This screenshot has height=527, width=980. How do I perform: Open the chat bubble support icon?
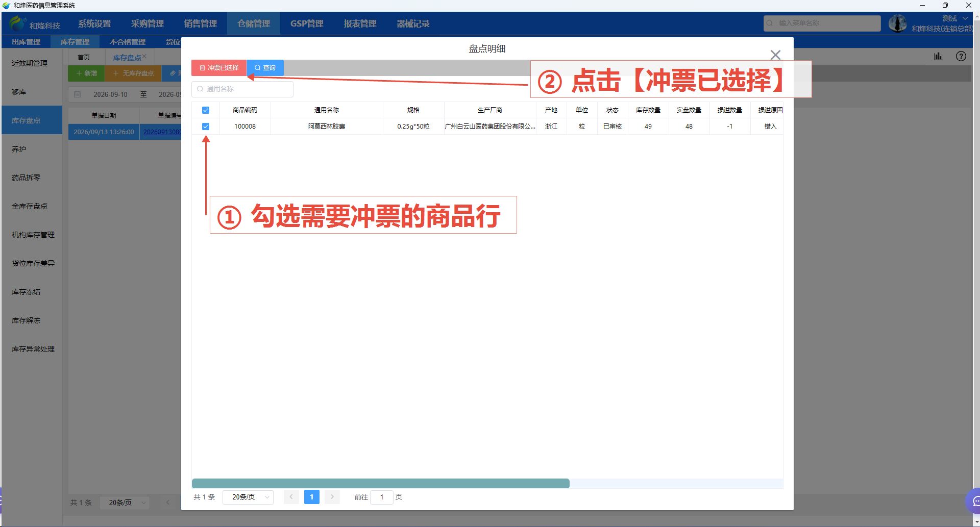[974, 500]
